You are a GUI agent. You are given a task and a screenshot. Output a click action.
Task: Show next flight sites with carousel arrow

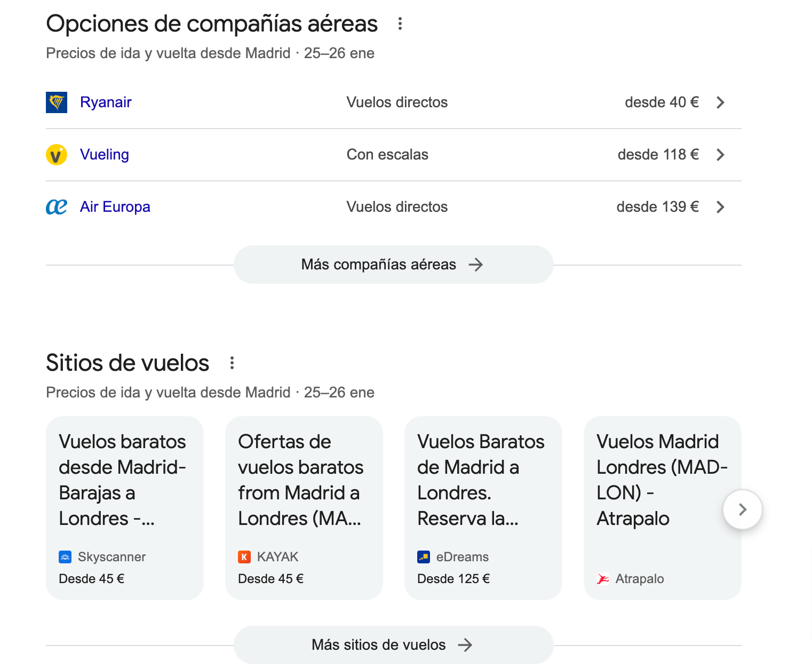click(x=743, y=509)
